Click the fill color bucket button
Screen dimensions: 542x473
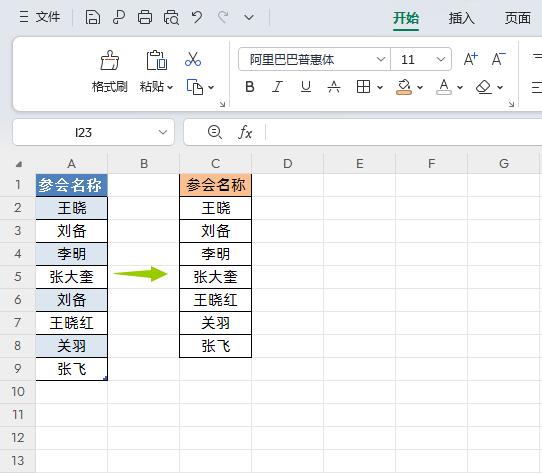coord(404,87)
